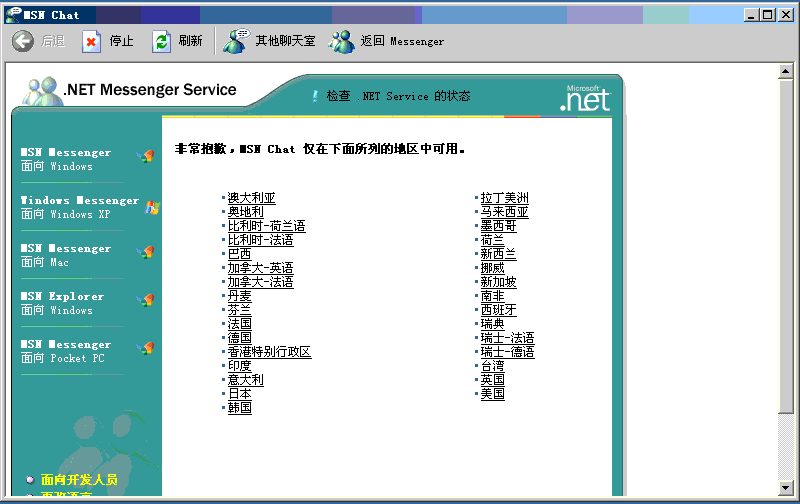Click the 返回 Messenger buddy icon
This screenshot has height=504, width=800.
pyautogui.click(x=342, y=41)
